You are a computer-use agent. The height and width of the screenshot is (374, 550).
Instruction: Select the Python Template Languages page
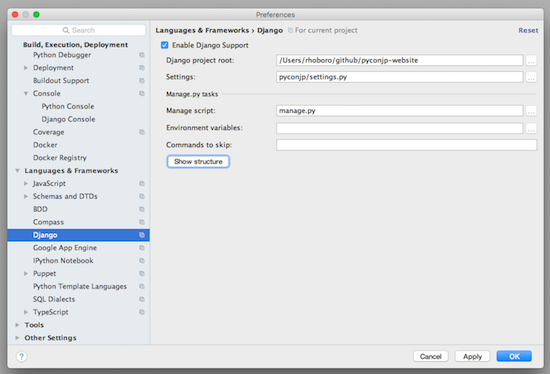pyautogui.click(x=80, y=287)
